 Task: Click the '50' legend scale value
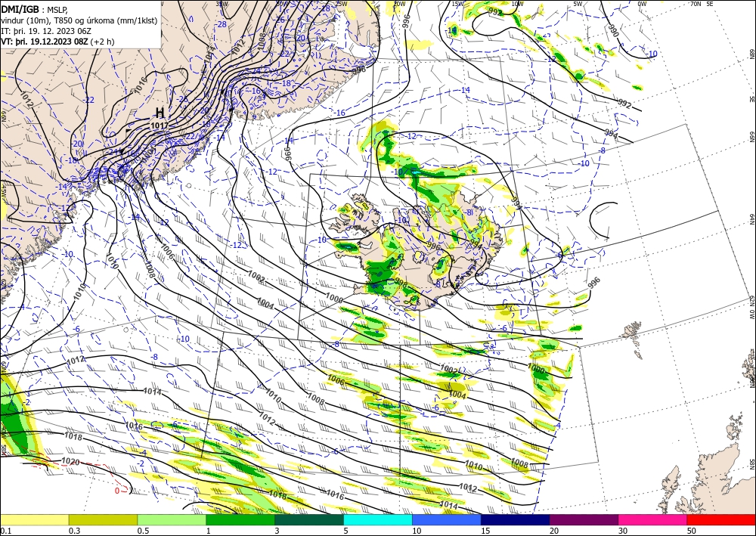pos(692,531)
